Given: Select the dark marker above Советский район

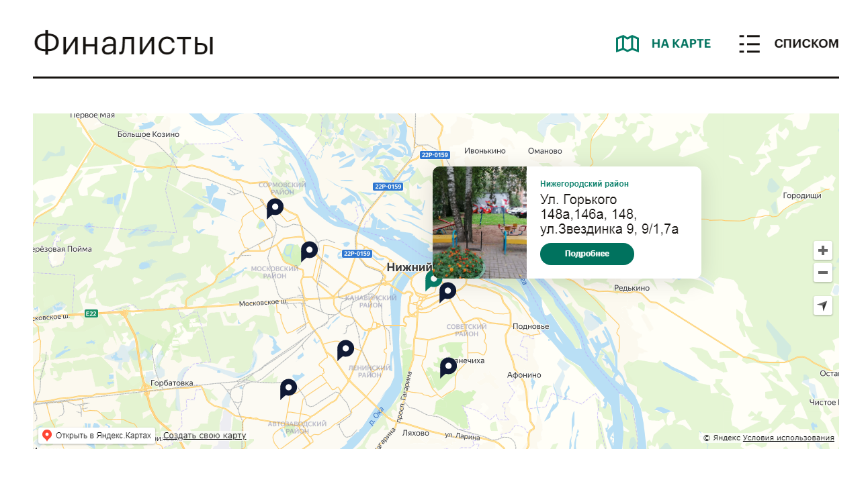Looking at the screenshot, I should 447,292.
